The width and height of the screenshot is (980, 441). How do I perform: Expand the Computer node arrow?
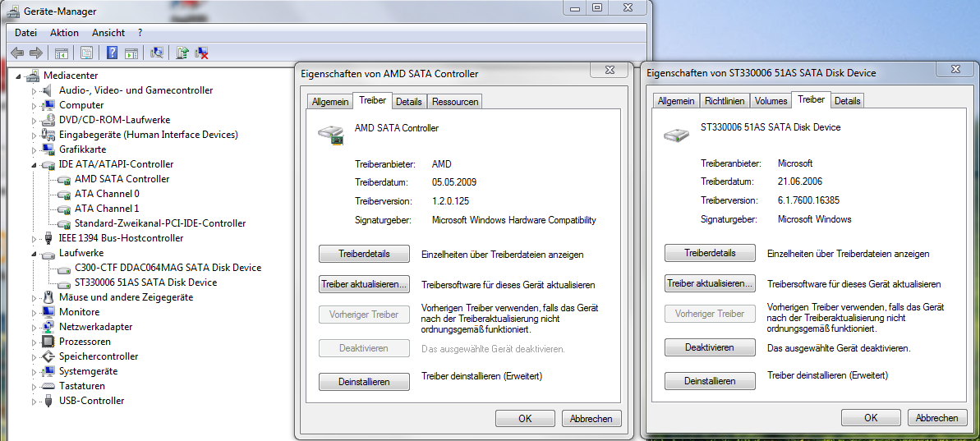tap(35, 105)
